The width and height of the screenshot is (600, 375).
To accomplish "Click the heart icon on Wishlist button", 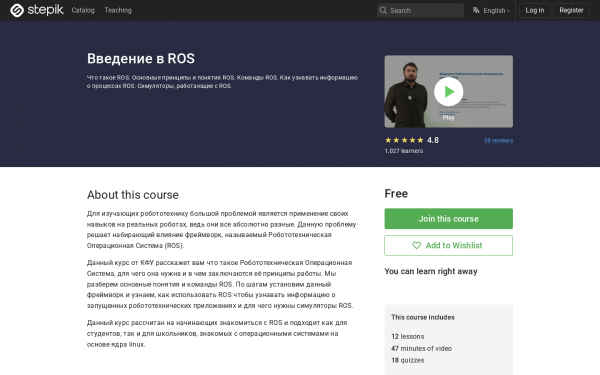I will (x=416, y=245).
